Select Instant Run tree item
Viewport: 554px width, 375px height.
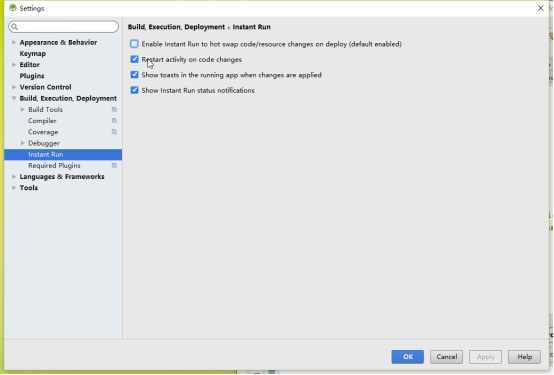pyautogui.click(x=63, y=154)
